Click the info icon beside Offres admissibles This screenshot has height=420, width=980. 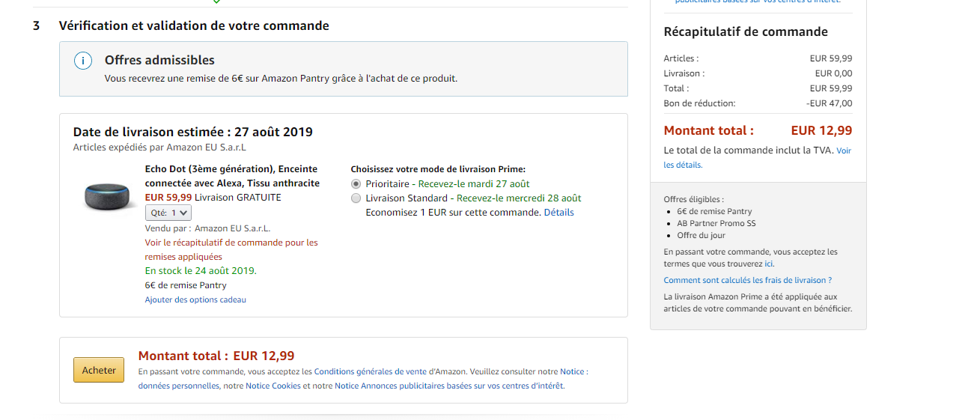83,61
